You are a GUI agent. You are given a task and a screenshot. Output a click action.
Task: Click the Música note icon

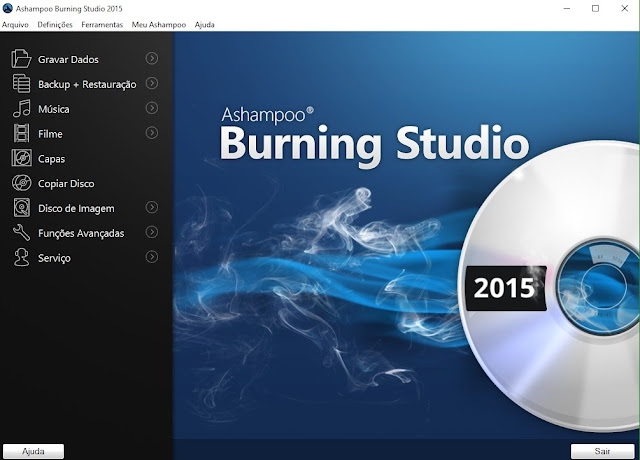coord(22,108)
